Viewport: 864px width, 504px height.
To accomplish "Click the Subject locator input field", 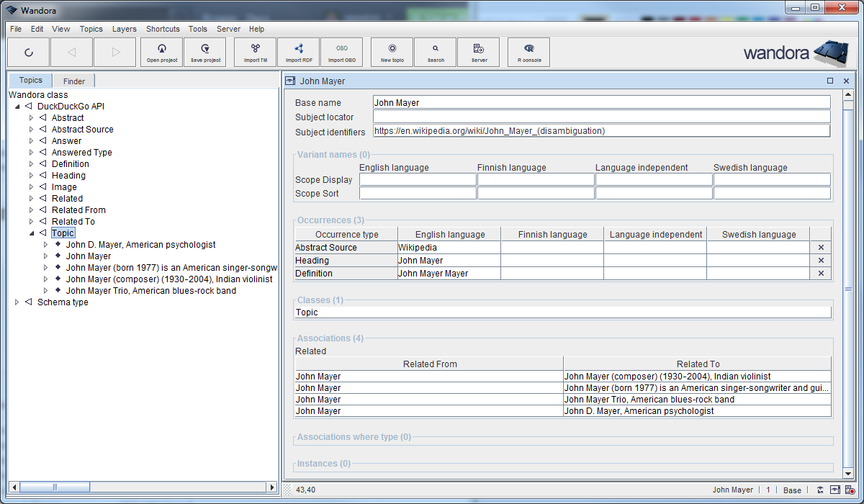I will [x=601, y=117].
